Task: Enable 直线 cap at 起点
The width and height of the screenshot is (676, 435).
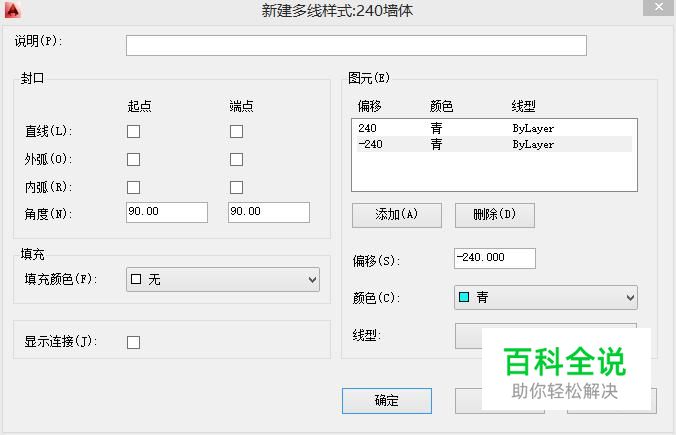Action: click(133, 131)
